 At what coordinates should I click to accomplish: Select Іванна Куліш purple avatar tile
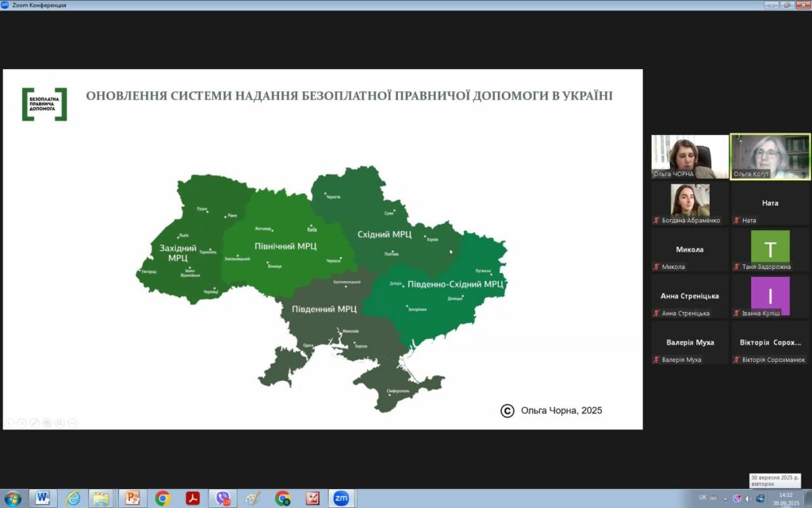coord(770,295)
